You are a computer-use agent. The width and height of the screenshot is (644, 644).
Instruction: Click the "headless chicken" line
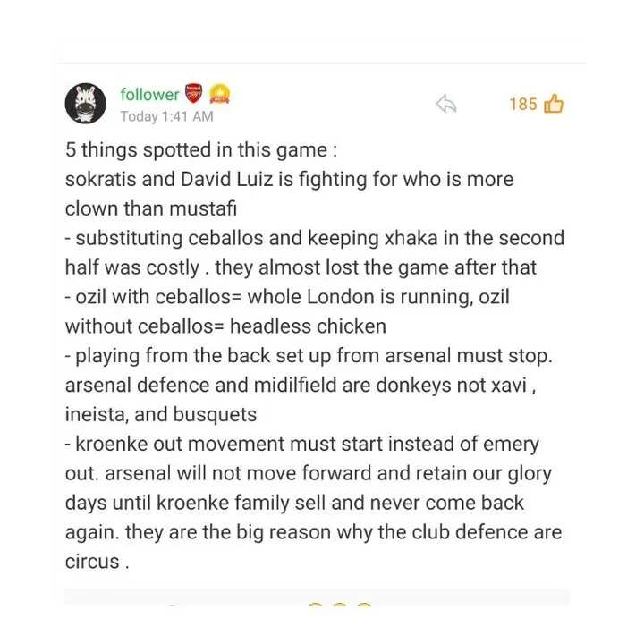pyautogui.click(x=225, y=326)
